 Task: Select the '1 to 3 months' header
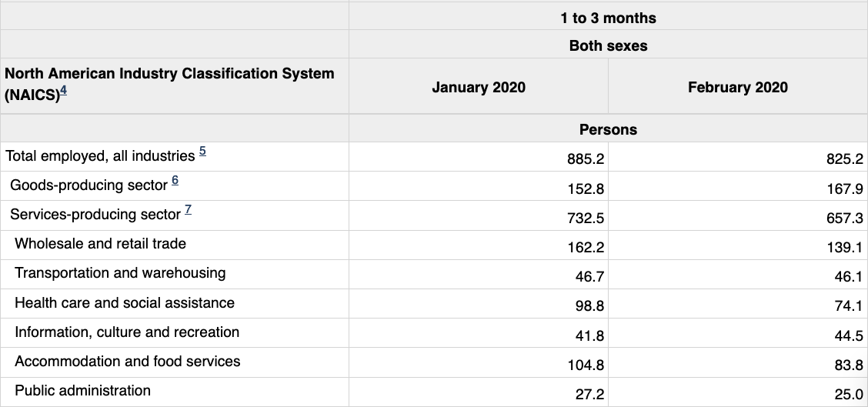(x=608, y=17)
